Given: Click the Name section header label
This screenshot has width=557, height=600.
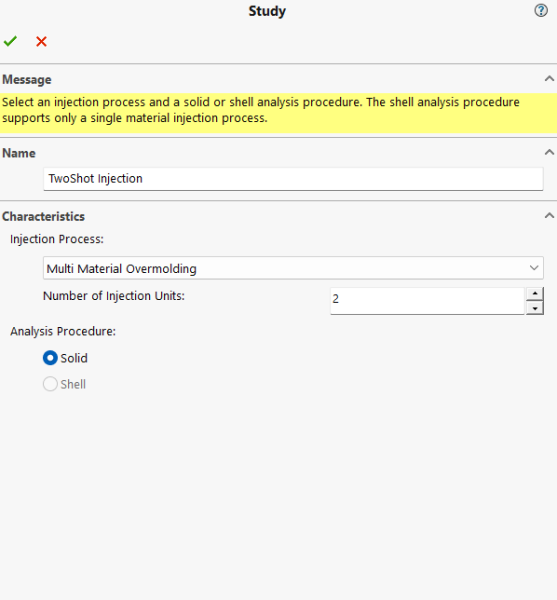Looking at the screenshot, I should click(19, 153).
